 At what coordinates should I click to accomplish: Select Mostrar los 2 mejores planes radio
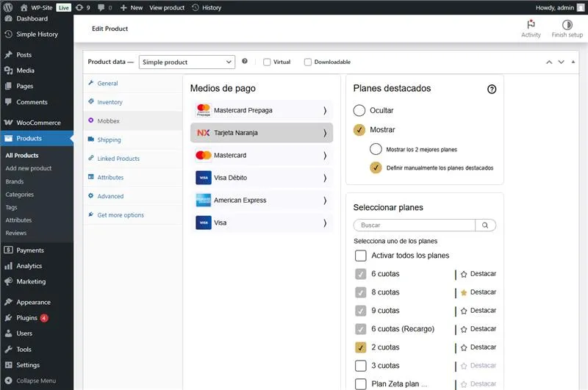tap(376, 149)
